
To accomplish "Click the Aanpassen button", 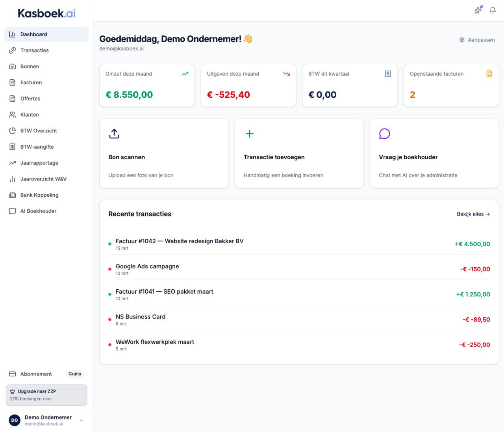I will (x=477, y=40).
